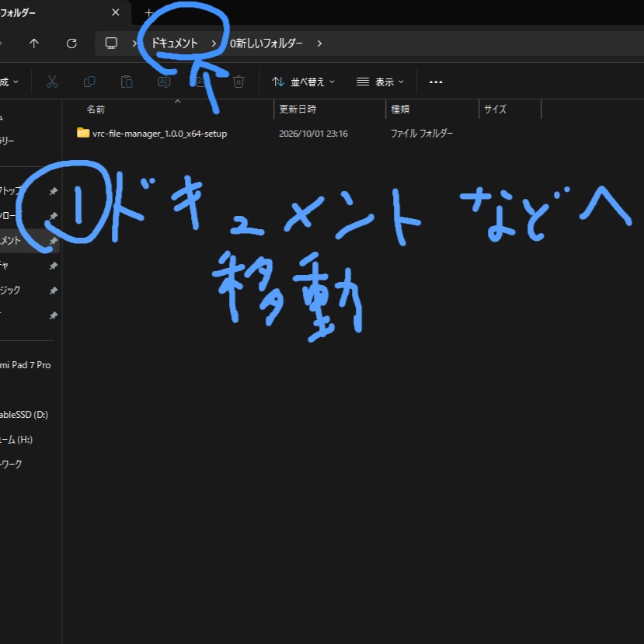Image resolution: width=644 pixels, height=644 pixels.
Task: Select Pad 7 Pro device in sidebar
Action: tap(26, 364)
